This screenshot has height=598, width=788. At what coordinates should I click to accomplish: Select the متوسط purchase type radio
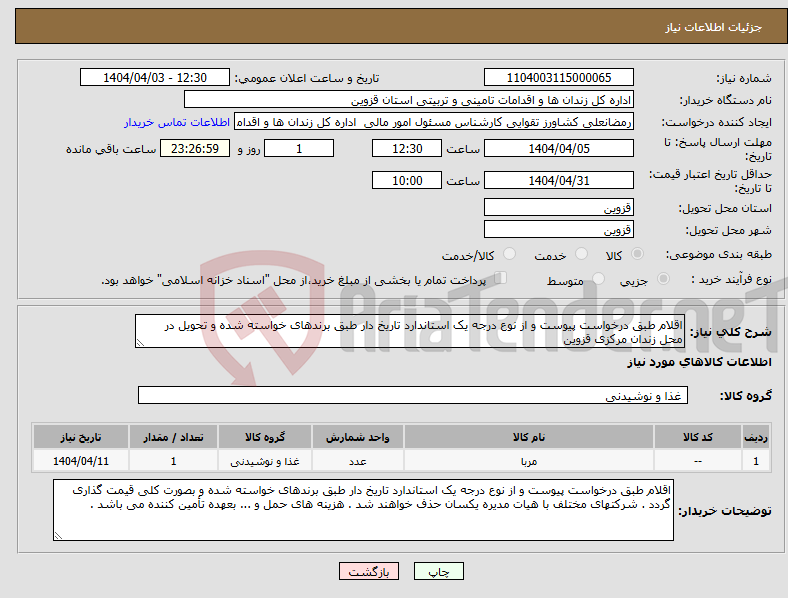(598, 278)
